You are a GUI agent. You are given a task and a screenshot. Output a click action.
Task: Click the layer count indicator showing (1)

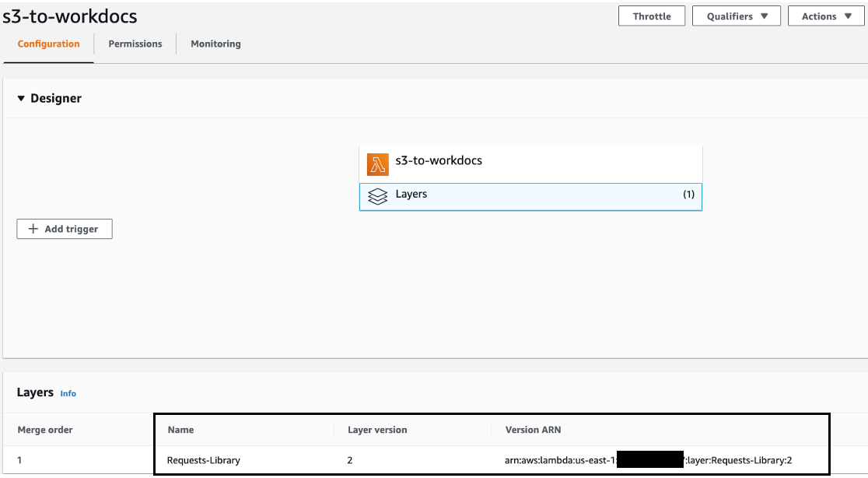(688, 195)
